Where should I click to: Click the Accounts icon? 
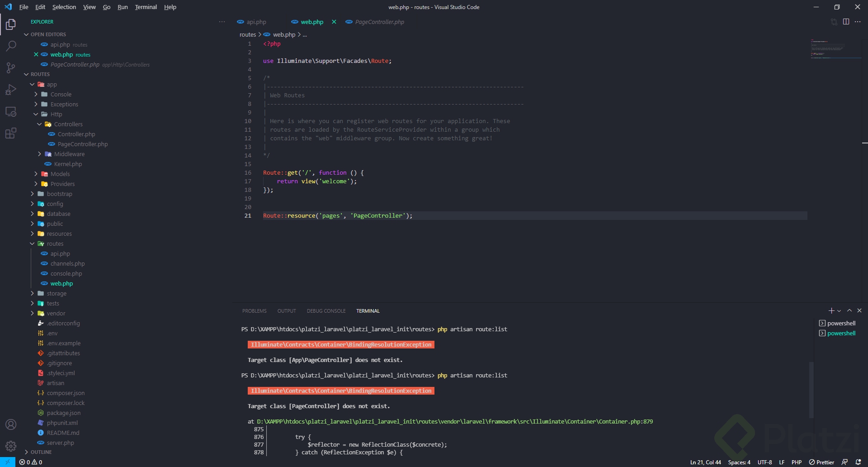pos(11,424)
